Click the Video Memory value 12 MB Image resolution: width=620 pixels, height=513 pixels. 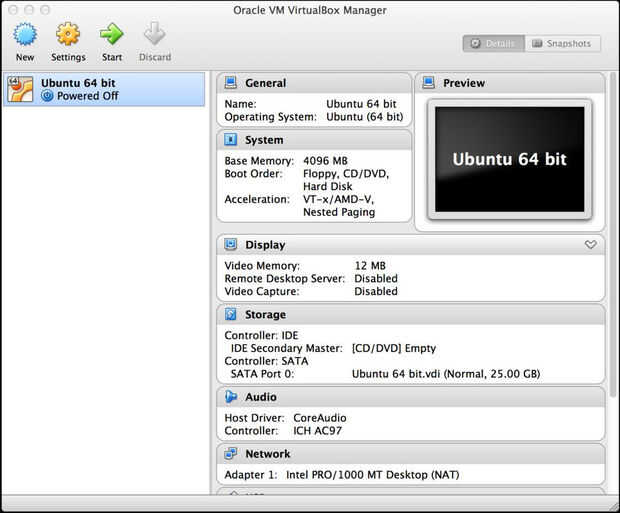[x=370, y=266]
